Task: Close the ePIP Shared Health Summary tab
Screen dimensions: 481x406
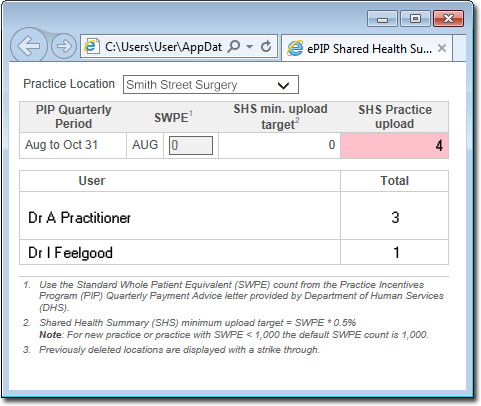Action: [x=442, y=48]
